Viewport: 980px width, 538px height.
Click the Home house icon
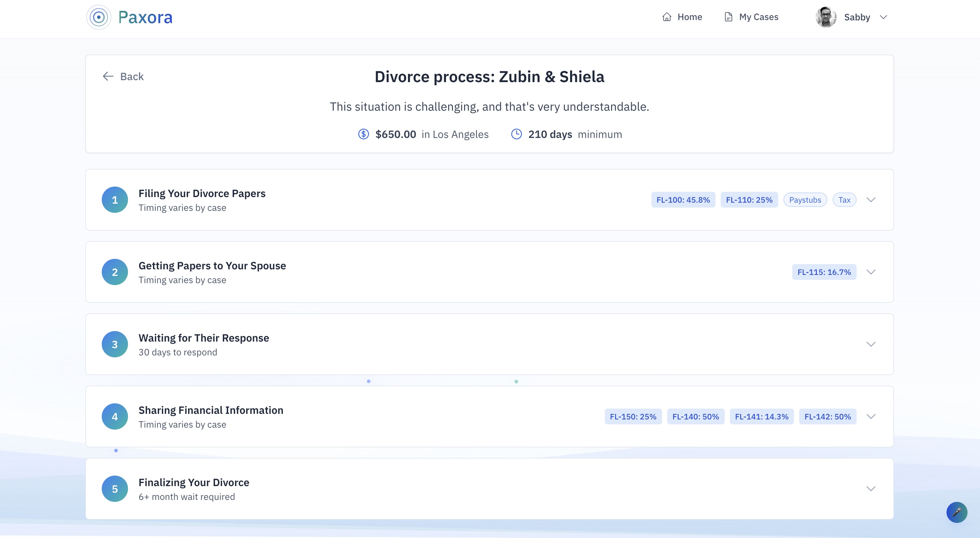[667, 17]
